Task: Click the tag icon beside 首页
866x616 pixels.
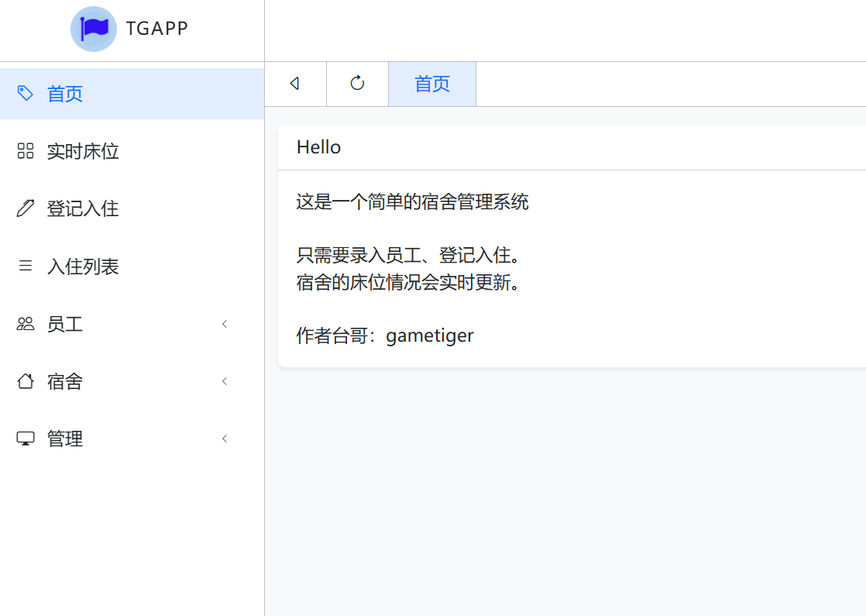Action: point(26,93)
